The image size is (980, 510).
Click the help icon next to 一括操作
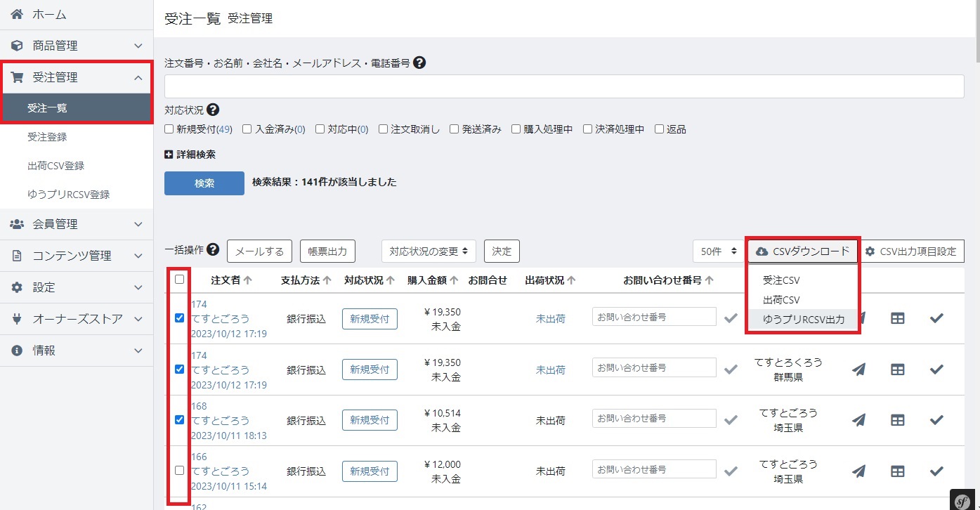[x=213, y=249]
